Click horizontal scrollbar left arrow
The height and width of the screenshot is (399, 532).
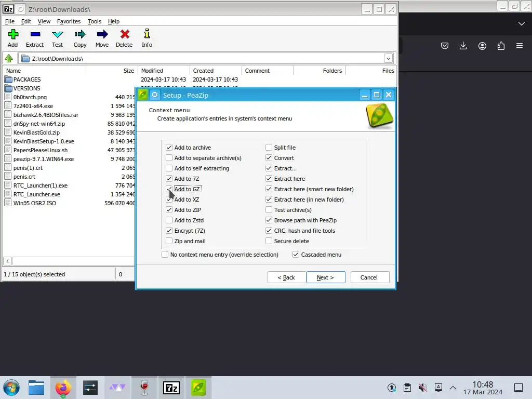(x=7, y=261)
